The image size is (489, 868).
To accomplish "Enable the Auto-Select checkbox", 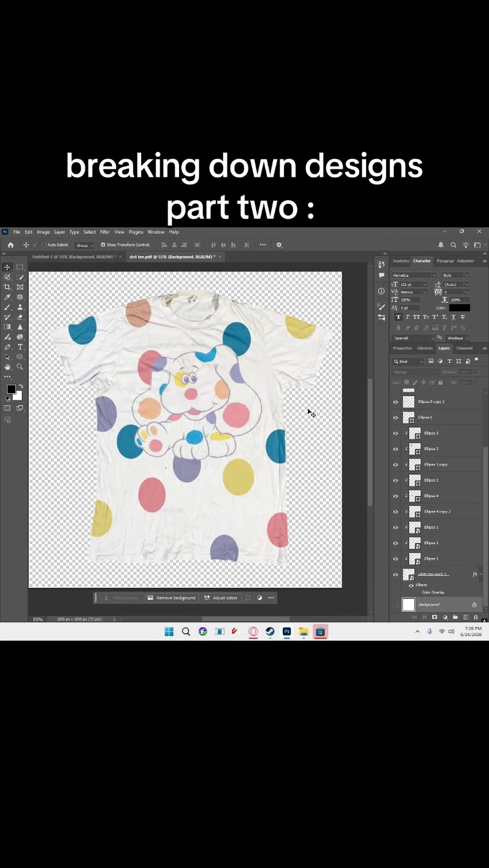I will [44, 245].
